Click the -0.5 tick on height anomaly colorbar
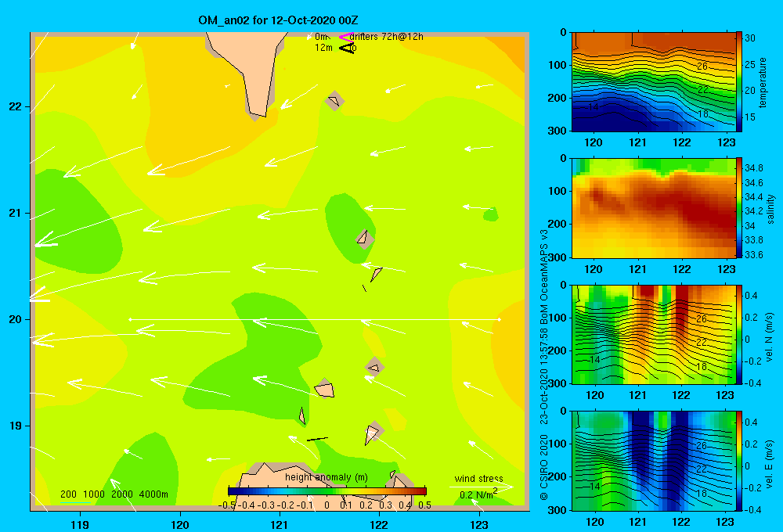This screenshot has width=783, height=532. tap(227, 505)
